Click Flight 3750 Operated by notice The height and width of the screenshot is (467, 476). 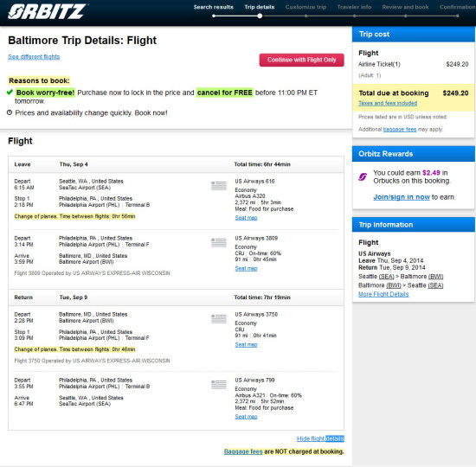(x=92, y=361)
